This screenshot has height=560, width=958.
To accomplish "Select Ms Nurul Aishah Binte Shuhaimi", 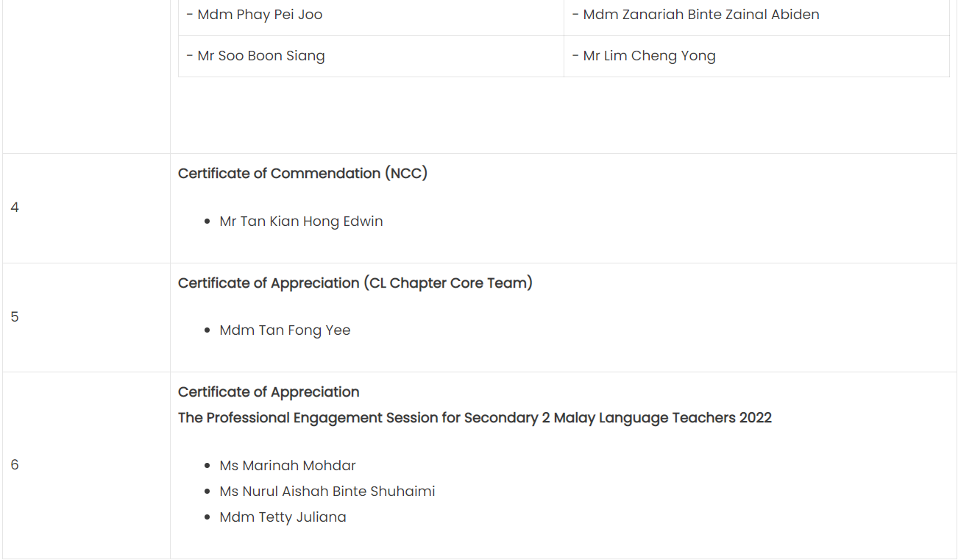I will pyautogui.click(x=327, y=492).
